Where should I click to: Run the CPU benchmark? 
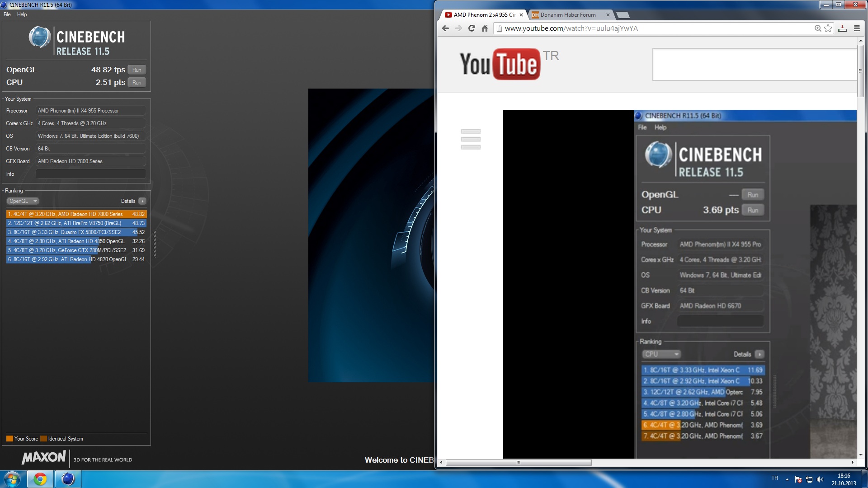coord(137,83)
